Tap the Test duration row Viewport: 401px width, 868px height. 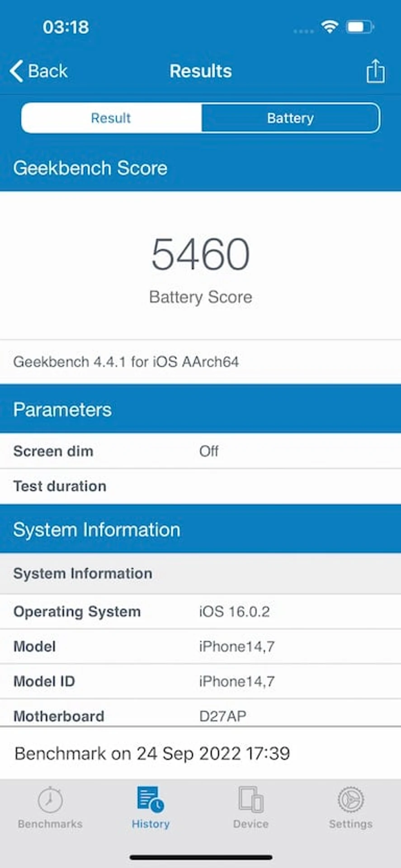click(200, 486)
